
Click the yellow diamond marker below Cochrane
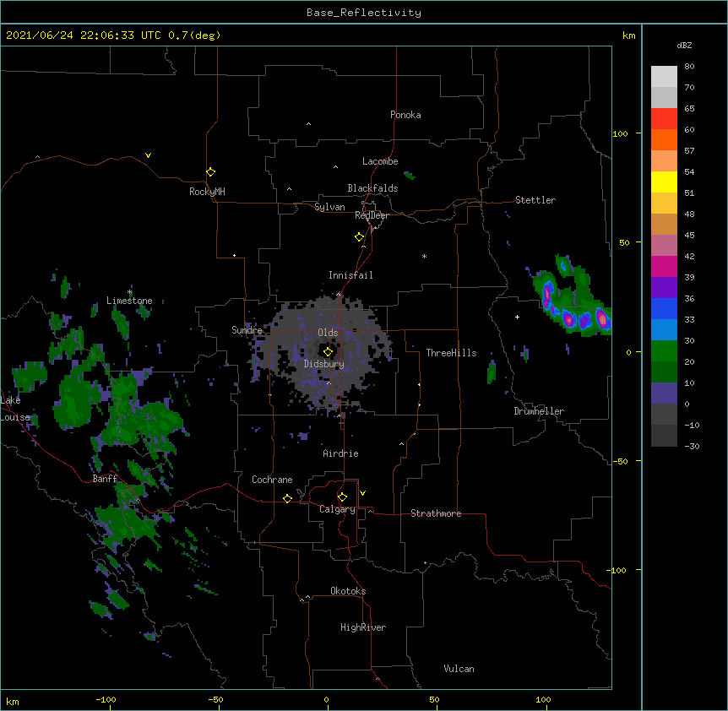tap(287, 498)
